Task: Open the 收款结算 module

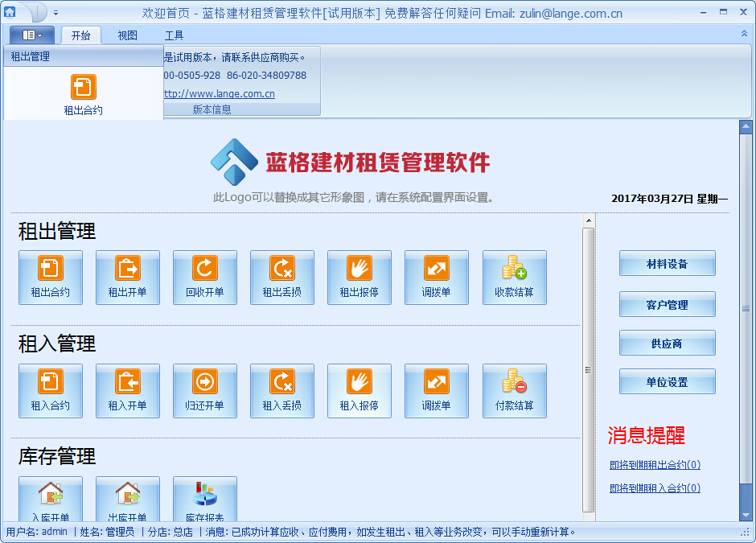Action: coord(515,278)
